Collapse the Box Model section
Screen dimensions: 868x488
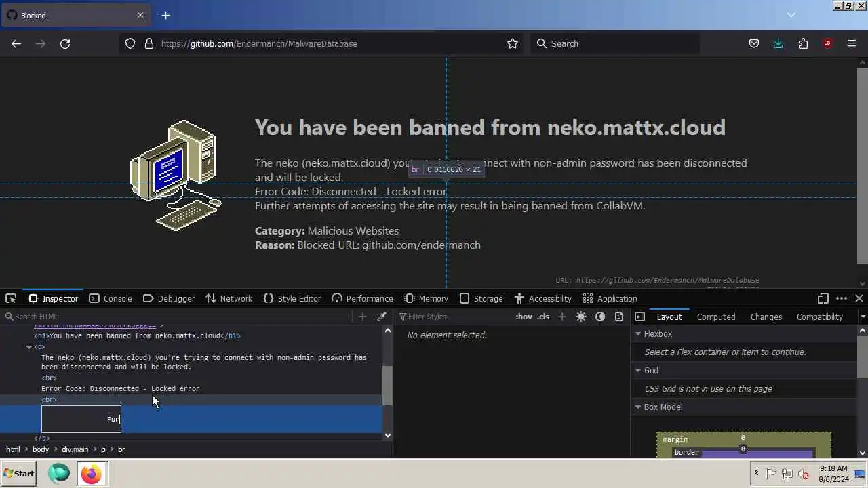tap(637, 407)
